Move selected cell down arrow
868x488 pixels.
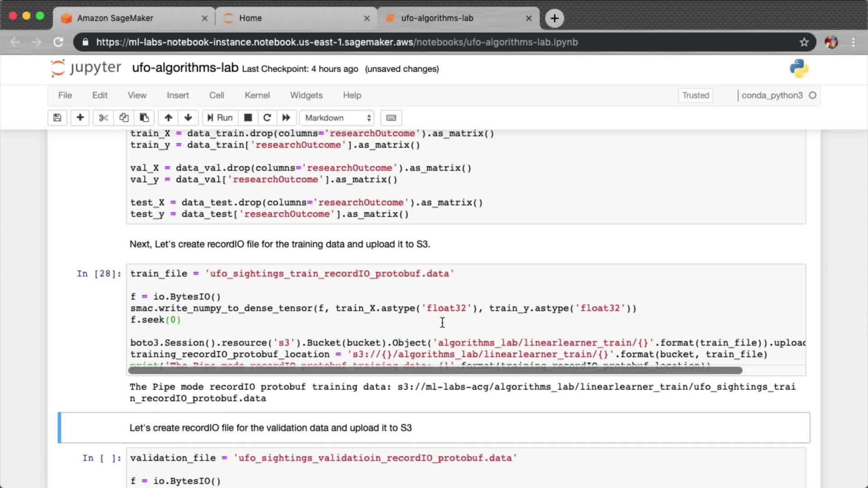pyautogui.click(x=188, y=118)
